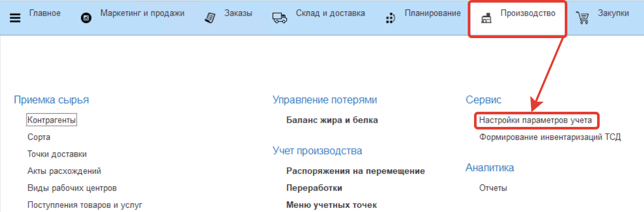The image size is (644, 212).
Task: Open Настройки параметров учета
Action: click(x=536, y=120)
